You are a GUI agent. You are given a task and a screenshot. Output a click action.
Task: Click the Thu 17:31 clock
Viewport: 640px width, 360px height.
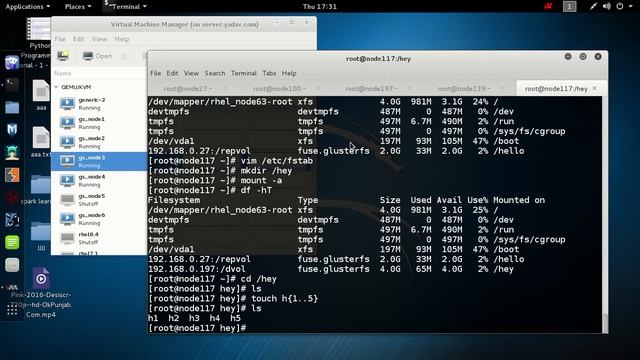tap(320, 7)
